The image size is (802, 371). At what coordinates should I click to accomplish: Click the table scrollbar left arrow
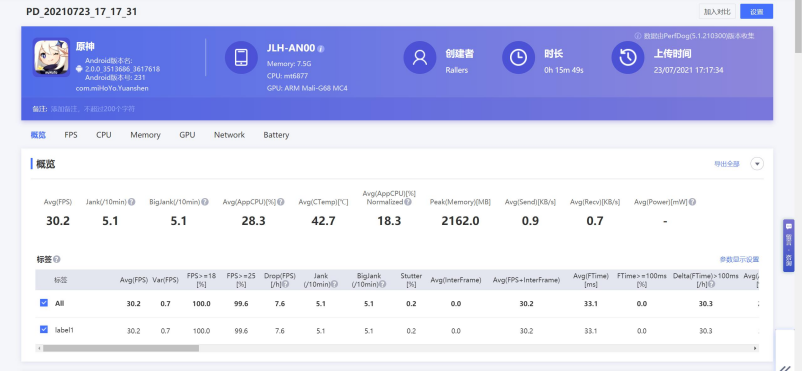pos(38,348)
